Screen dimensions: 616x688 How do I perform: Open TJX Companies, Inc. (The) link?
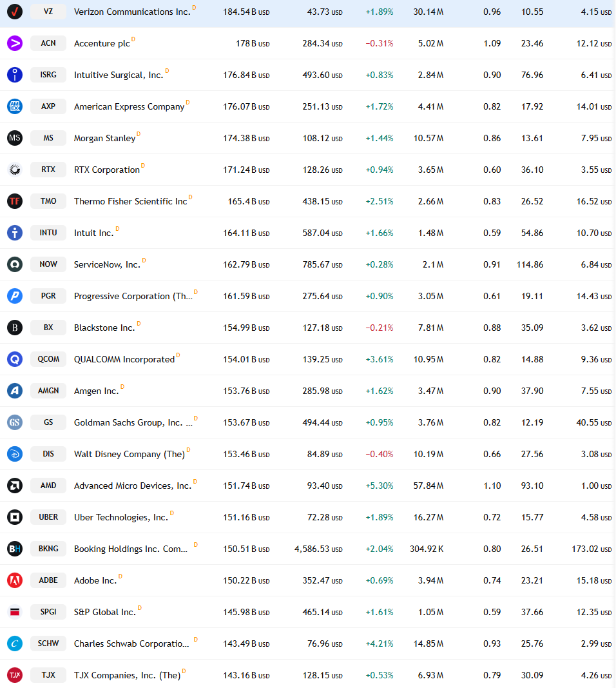tap(127, 675)
